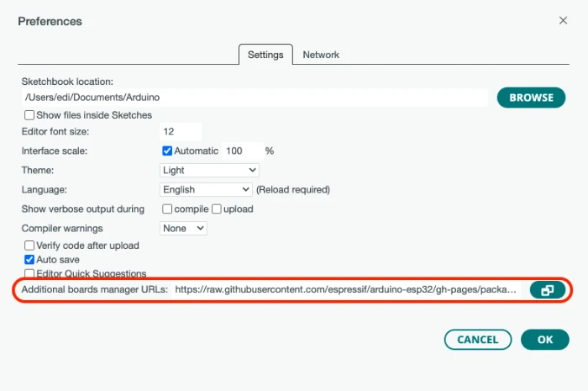Expand the Language dropdown set to English
588x391 pixels.
[206, 189]
